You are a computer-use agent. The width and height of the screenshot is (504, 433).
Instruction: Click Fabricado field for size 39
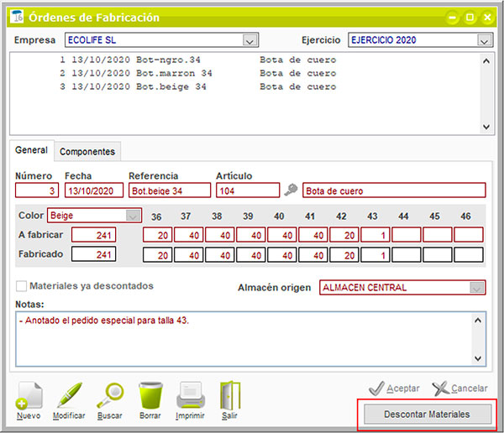click(251, 255)
